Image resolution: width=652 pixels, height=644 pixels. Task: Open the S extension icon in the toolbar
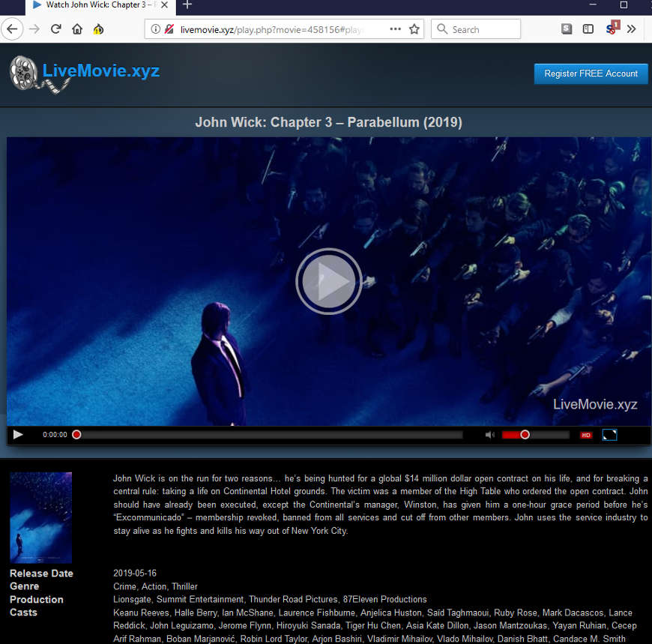coord(567,28)
